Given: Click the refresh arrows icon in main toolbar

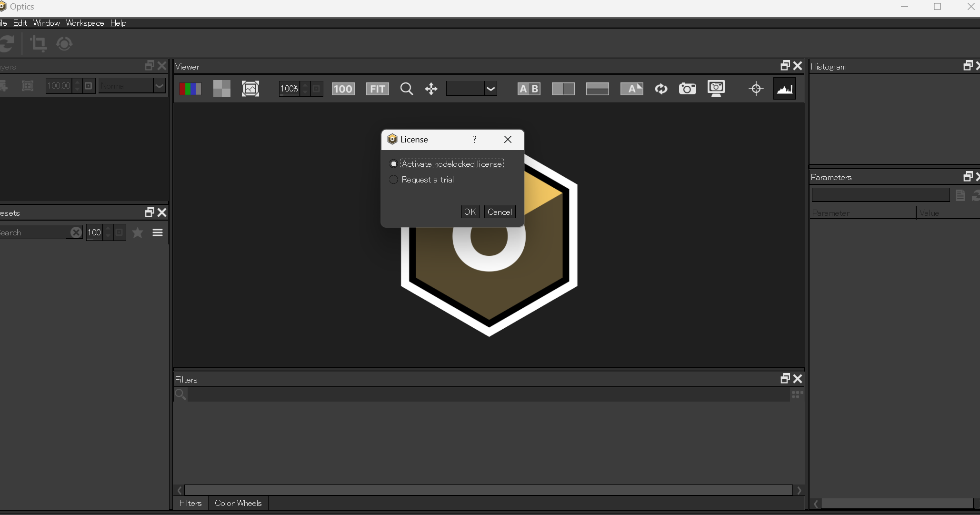Looking at the screenshot, I should point(7,44).
